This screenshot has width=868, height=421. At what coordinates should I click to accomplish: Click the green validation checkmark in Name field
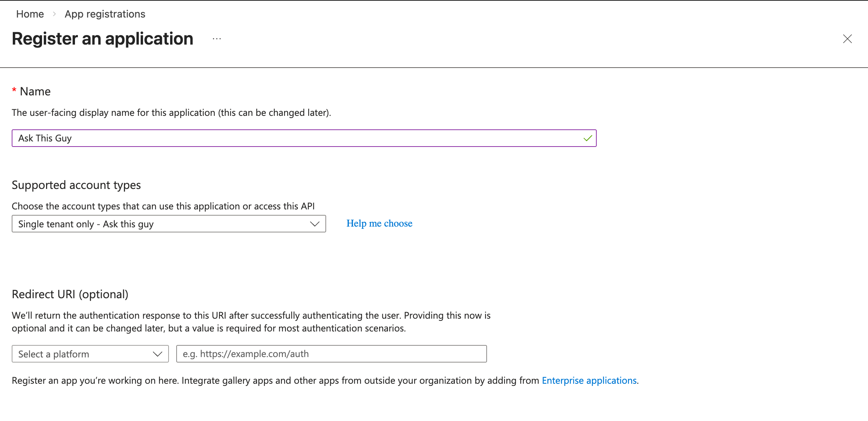tap(588, 138)
